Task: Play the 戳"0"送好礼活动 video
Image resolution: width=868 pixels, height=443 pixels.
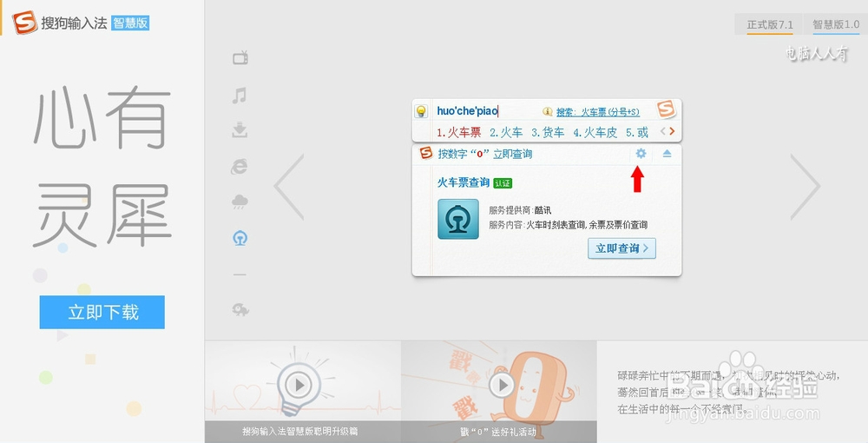Action: (503, 384)
